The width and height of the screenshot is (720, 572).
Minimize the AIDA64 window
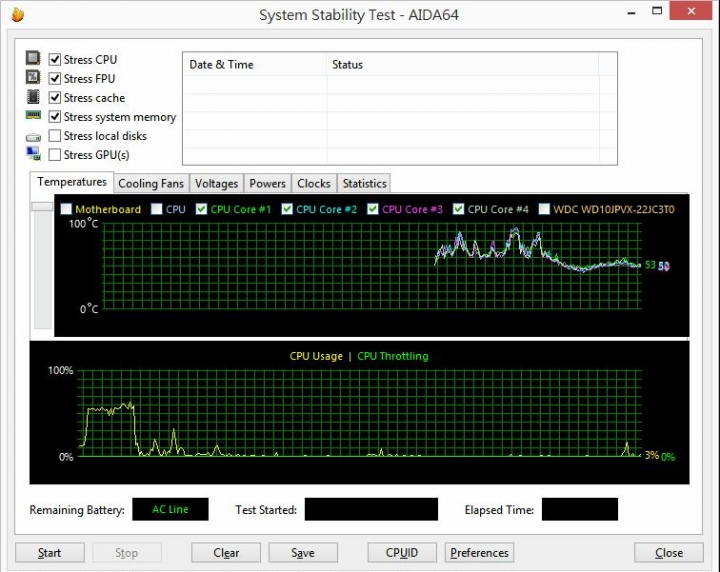coord(632,12)
